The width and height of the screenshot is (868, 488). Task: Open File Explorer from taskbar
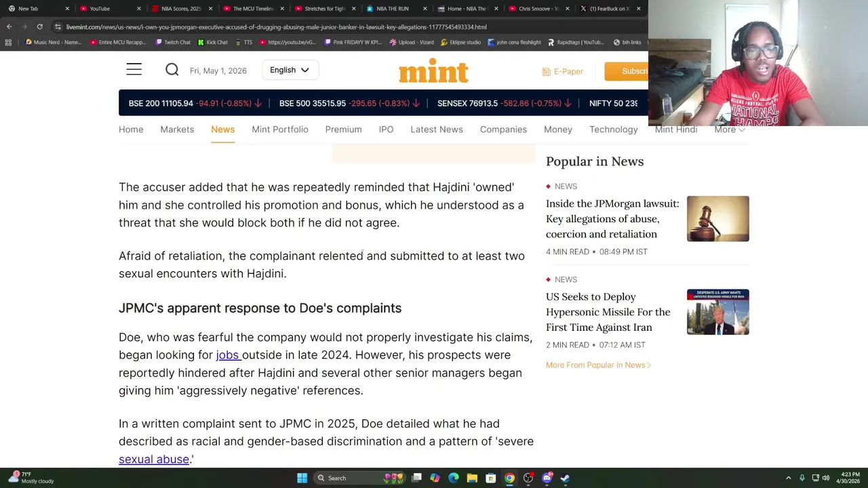(472, 478)
